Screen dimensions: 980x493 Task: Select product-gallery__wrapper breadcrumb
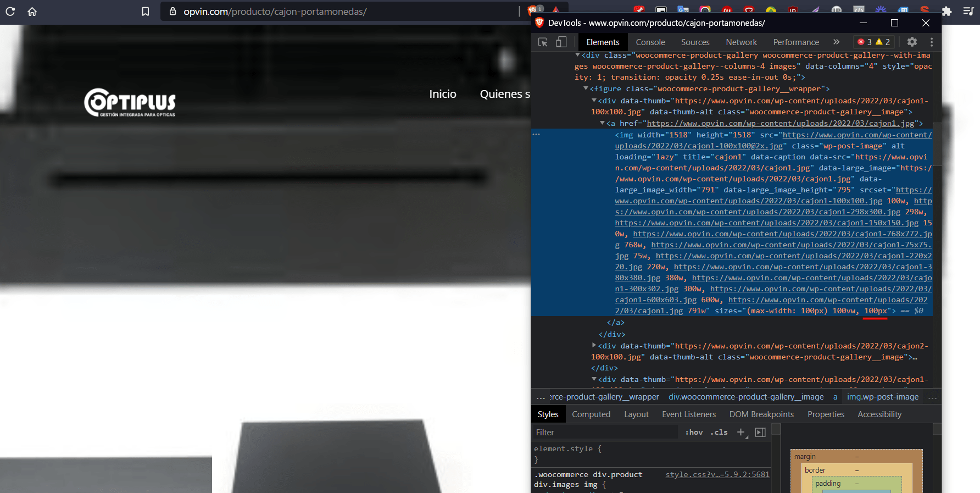[604, 397]
